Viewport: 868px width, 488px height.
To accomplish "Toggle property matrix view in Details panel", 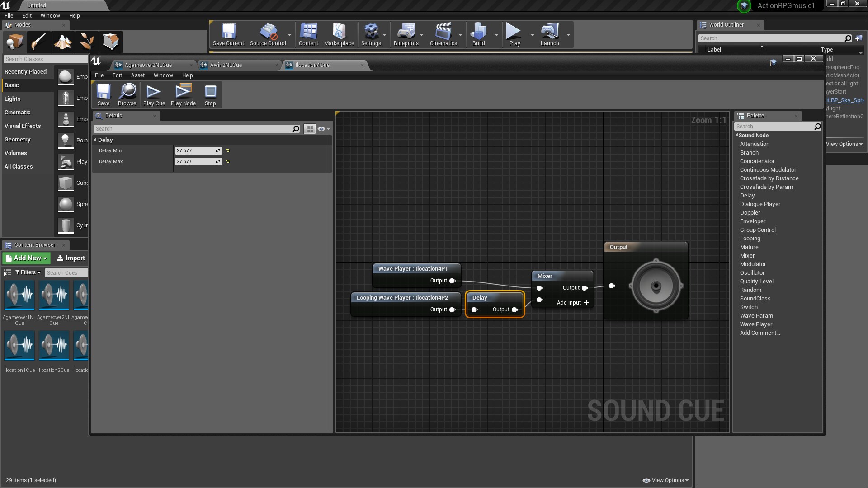I will pyautogui.click(x=310, y=129).
